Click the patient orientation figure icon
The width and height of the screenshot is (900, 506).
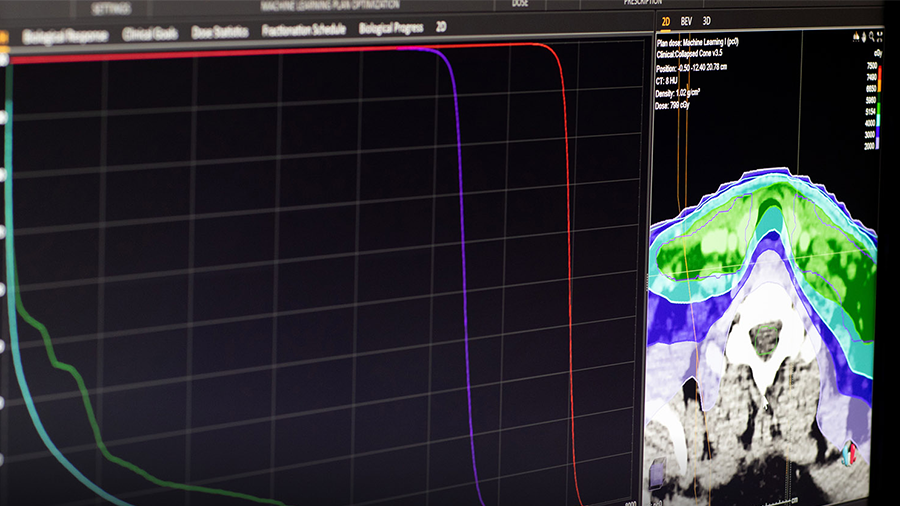click(x=848, y=454)
